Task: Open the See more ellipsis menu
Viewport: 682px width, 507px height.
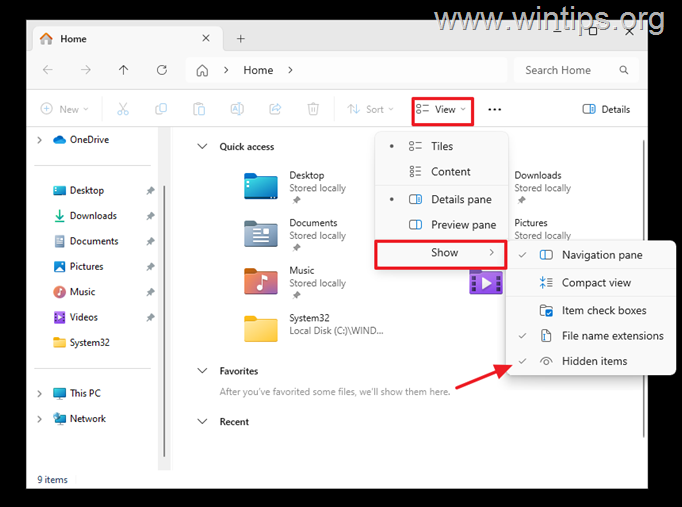Action: tap(495, 110)
